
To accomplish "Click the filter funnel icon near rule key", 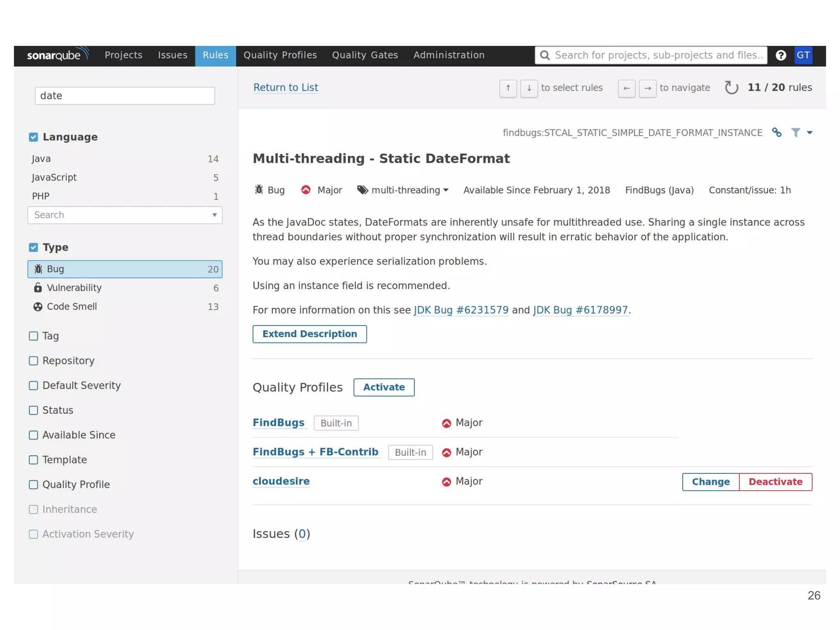I will point(795,132).
